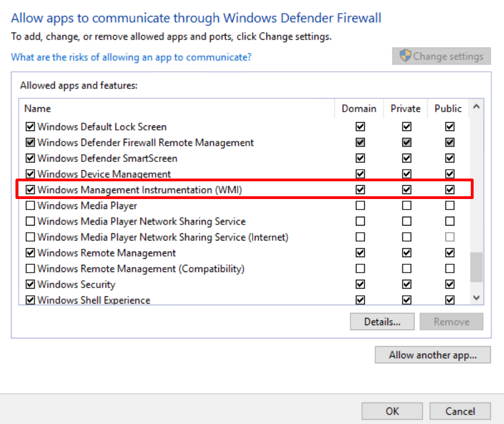Image resolution: width=504 pixels, height=424 pixels.
Task: Click the Domain column header
Action: (359, 108)
